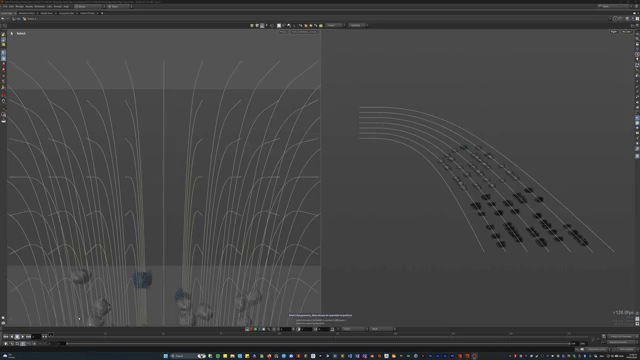Open the Help menu

point(66,7)
